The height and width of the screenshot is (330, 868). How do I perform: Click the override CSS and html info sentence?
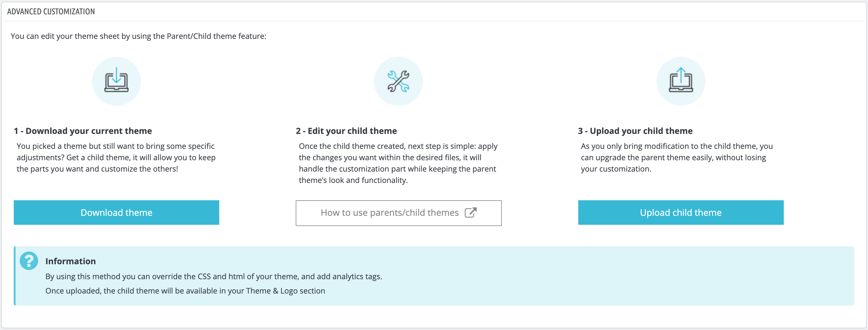[214, 276]
